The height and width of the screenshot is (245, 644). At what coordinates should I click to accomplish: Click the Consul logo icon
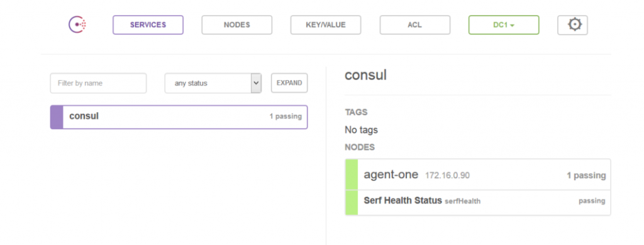pyautogui.click(x=77, y=25)
